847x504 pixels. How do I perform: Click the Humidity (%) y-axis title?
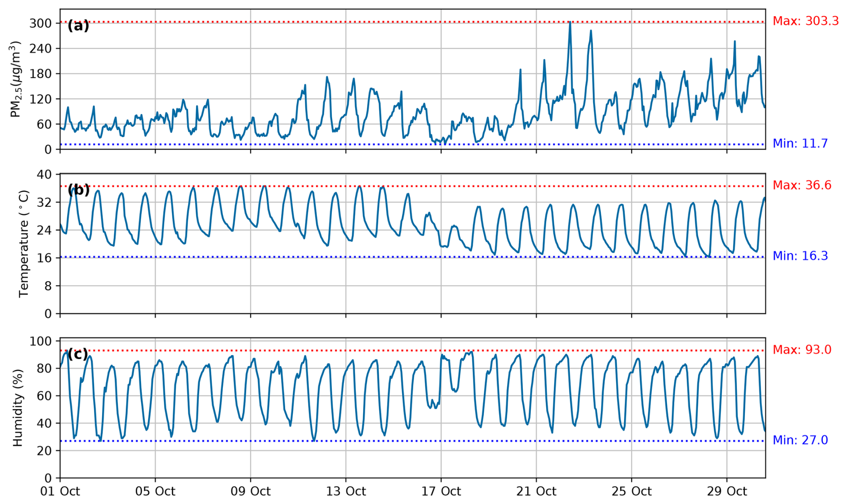(17, 408)
